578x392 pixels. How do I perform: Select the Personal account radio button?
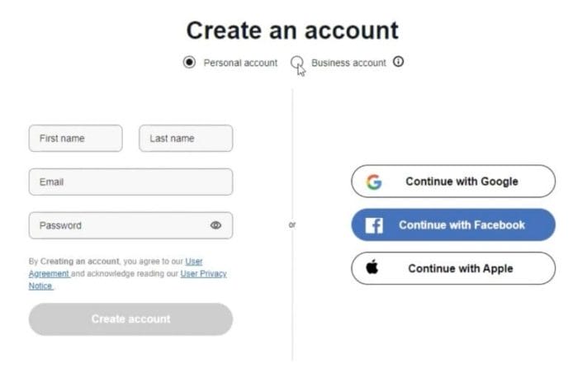point(190,63)
